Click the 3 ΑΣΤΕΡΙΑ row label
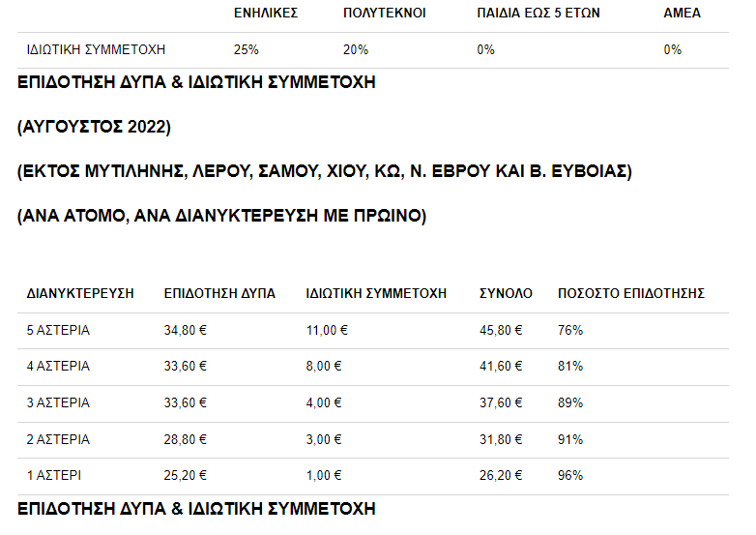 click(x=58, y=403)
